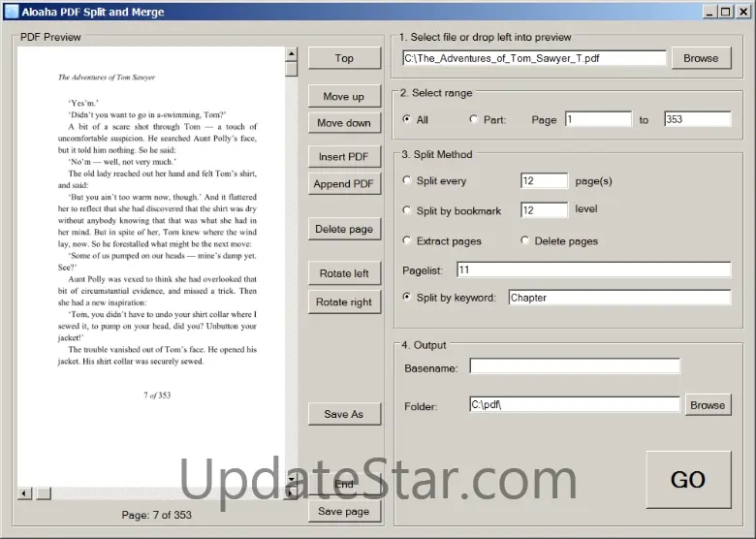Minimize the Aloaha window
Screen dimensions: 756x539
click(709, 12)
